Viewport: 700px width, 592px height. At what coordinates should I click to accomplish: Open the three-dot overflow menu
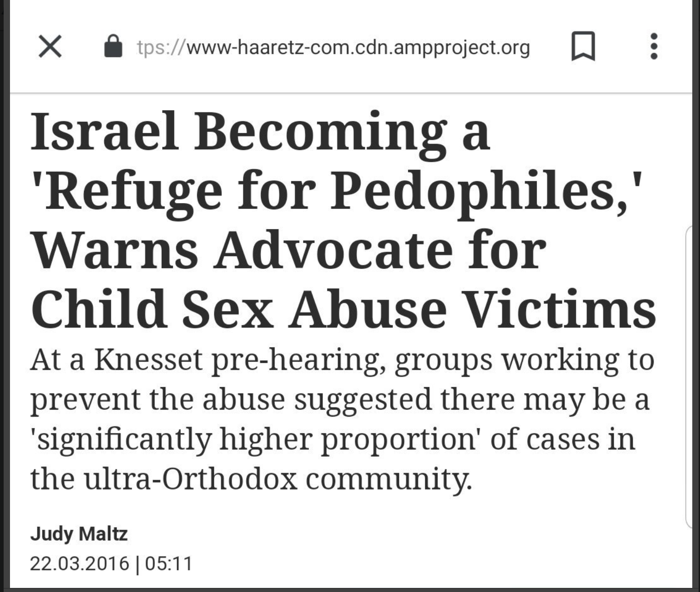tap(654, 46)
